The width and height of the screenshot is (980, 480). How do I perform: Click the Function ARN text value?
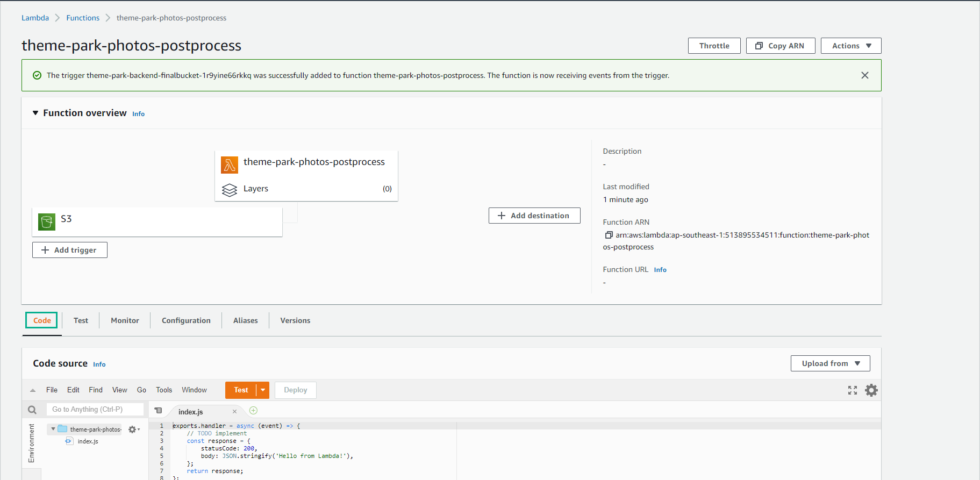736,241
